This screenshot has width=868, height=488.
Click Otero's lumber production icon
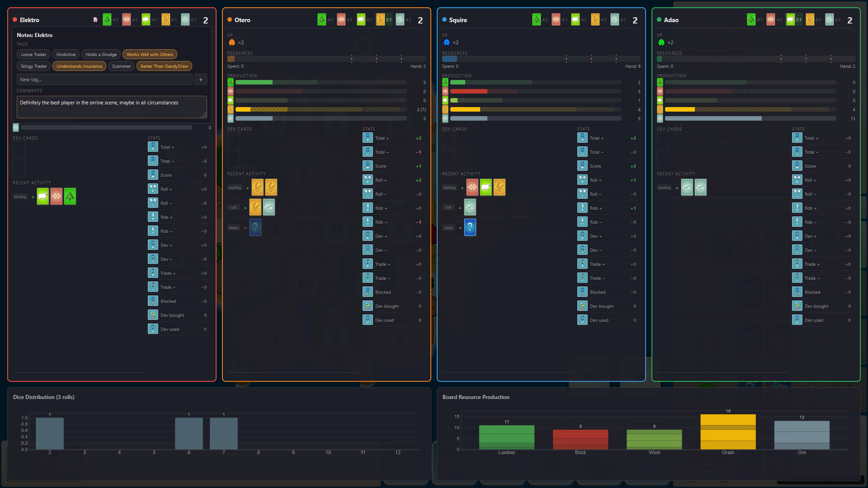pos(231,82)
